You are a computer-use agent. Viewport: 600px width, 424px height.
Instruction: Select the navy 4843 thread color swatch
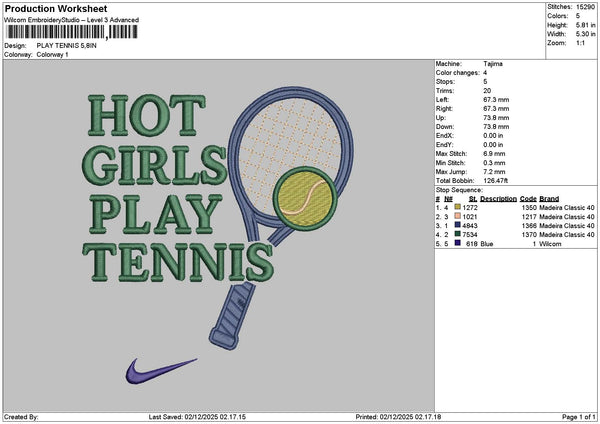coord(458,225)
